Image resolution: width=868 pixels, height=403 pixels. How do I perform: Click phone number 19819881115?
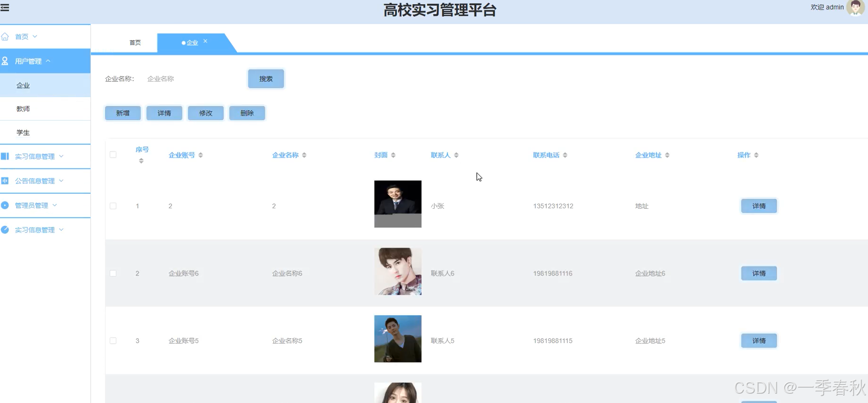pos(553,341)
